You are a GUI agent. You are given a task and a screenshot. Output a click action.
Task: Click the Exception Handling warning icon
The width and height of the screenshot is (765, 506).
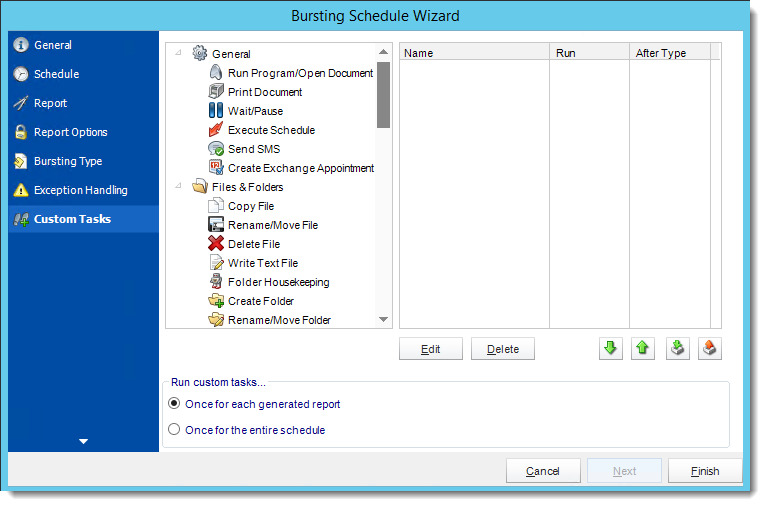[x=20, y=190]
